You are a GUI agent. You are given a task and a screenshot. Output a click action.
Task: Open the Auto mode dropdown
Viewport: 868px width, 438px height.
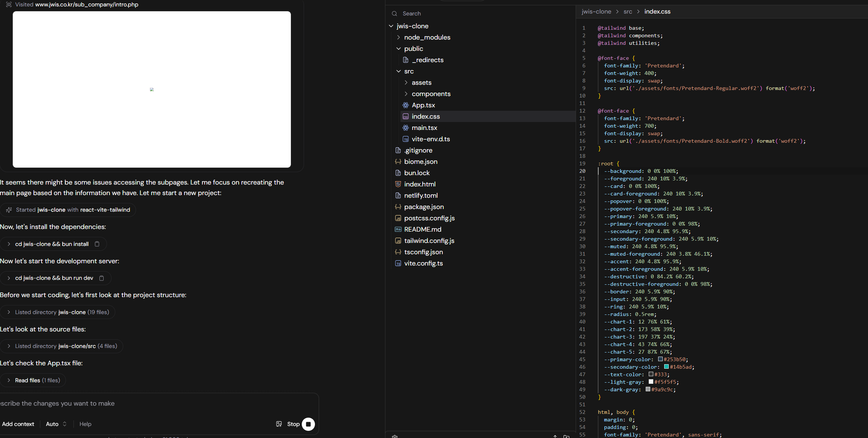(56, 424)
